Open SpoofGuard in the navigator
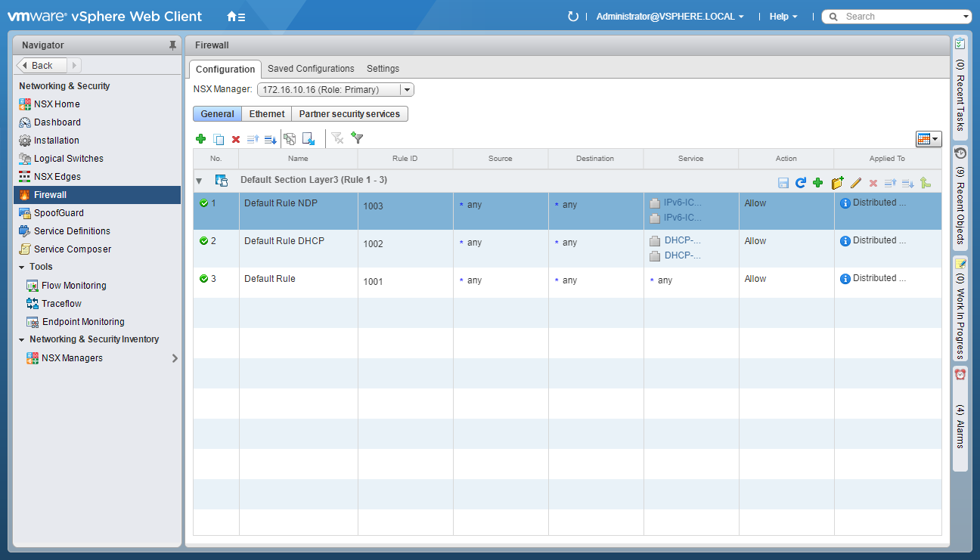The height and width of the screenshot is (560, 980). point(59,213)
